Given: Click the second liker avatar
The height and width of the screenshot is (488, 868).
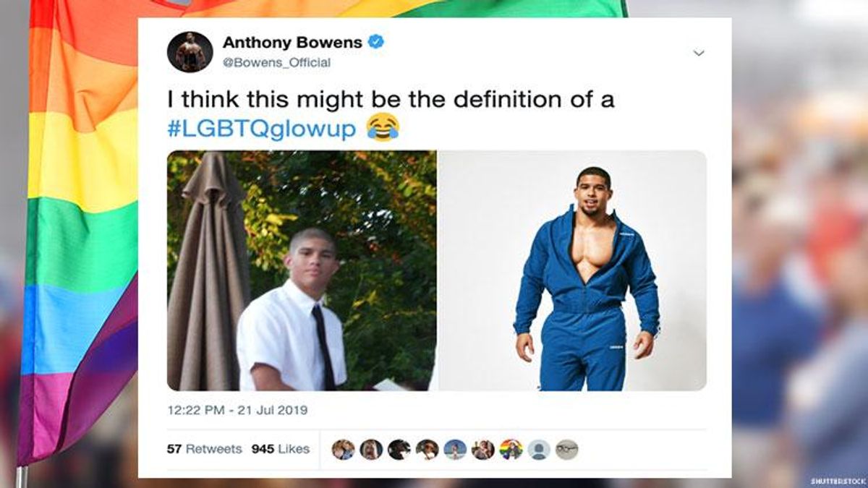Looking at the screenshot, I should click(371, 450).
